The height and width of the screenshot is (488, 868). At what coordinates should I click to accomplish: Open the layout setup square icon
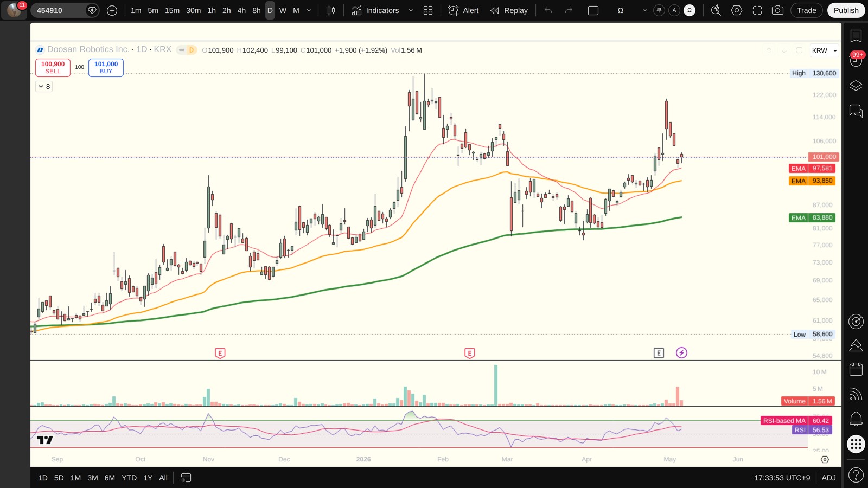click(x=593, y=10)
